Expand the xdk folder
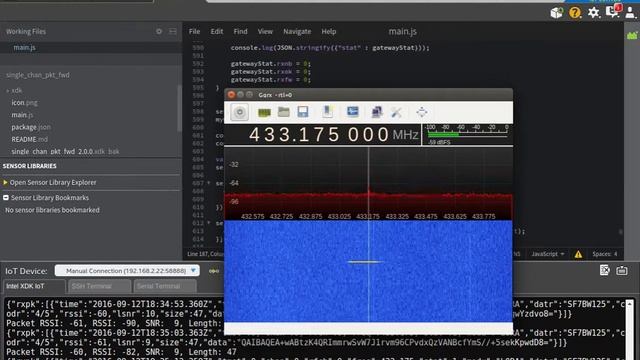The width and height of the screenshot is (640, 360). coord(7,91)
